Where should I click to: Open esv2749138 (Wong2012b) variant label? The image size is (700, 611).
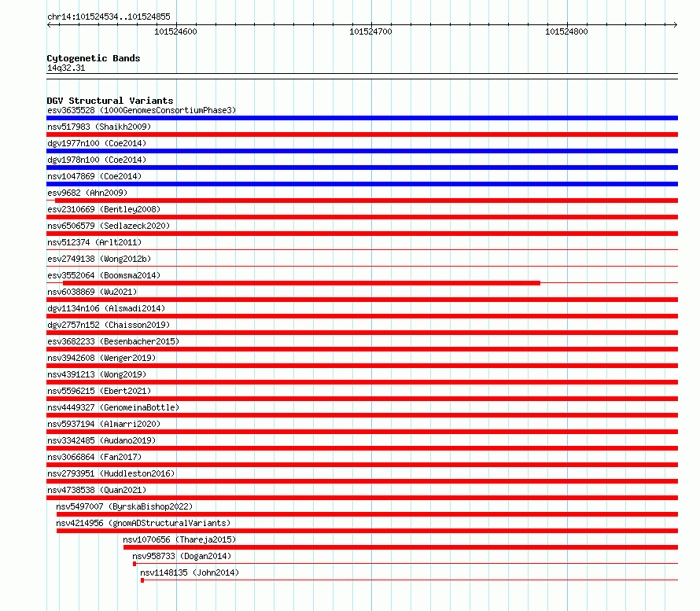tap(99, 259)
